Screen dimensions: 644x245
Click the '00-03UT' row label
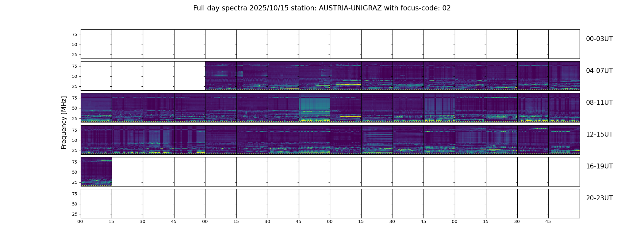(599, 39)
